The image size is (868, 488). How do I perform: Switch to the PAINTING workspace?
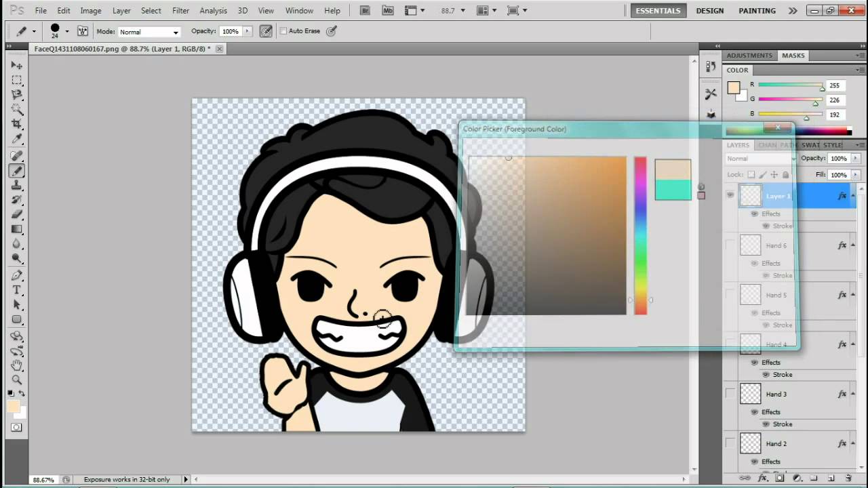click(x=757, y=11)
